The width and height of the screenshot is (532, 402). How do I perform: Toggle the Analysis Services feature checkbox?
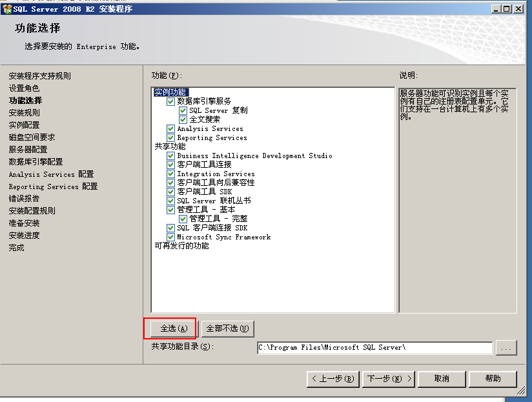170,129
